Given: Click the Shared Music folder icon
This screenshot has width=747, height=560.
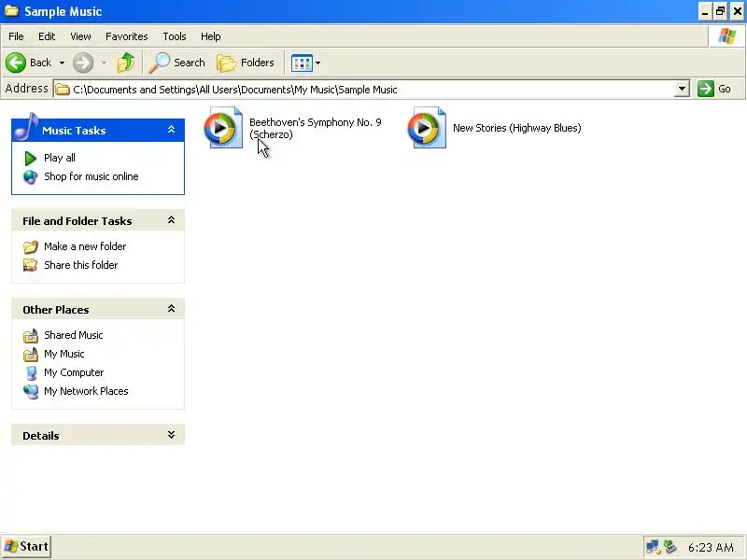Looking at the screenshot, I should tap(31, 336).
